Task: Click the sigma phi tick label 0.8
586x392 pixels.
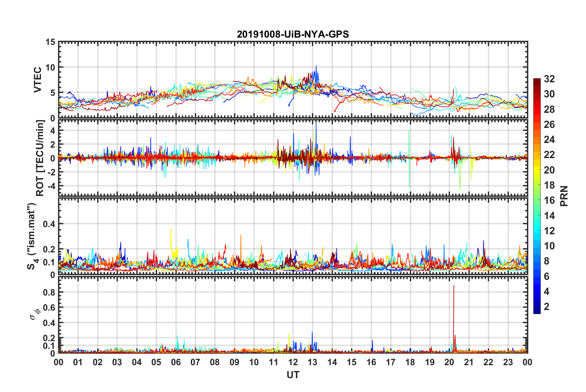Action: click(49, 292)
